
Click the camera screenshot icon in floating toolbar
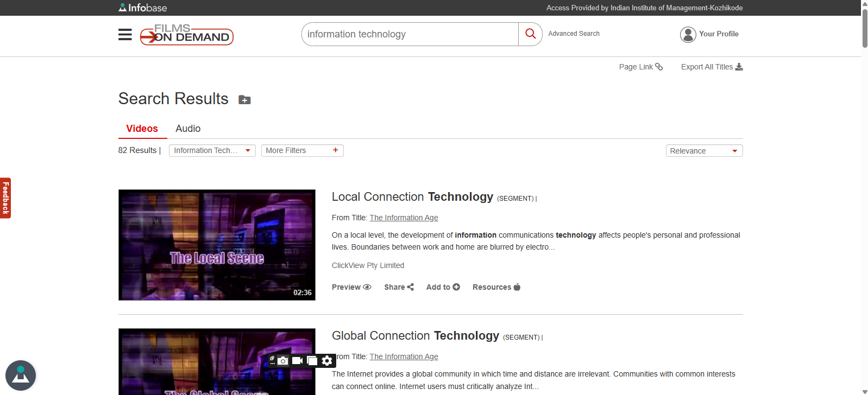283,361
